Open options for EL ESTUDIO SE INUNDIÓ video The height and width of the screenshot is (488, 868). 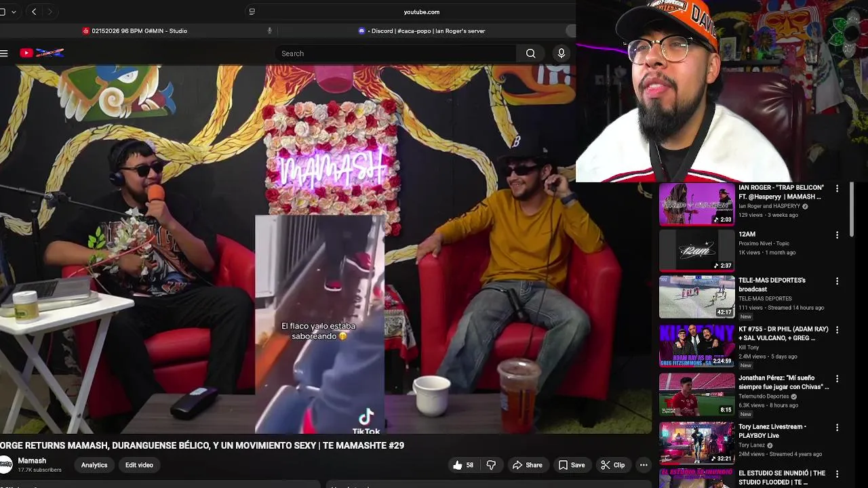coord(837,474)
